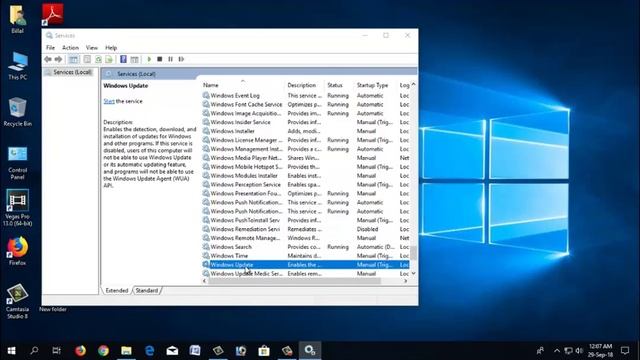Viewport: 640px width, 360px height.
Task: Select the Windows Management Instrumentation service
Action: point(305,149)
